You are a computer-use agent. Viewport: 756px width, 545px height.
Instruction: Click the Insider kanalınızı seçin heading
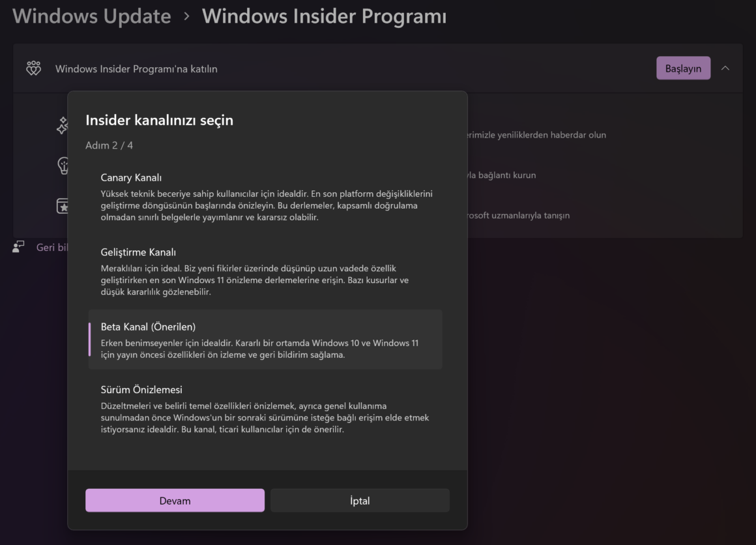click(160, 120)
